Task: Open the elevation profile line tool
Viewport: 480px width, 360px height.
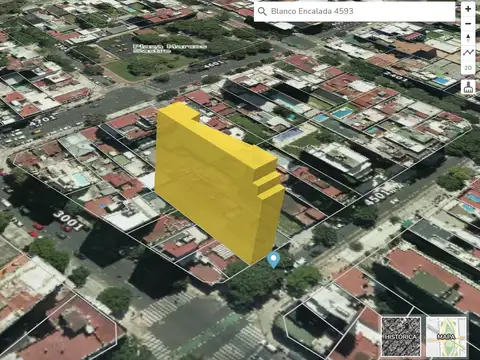Action: 468,53
